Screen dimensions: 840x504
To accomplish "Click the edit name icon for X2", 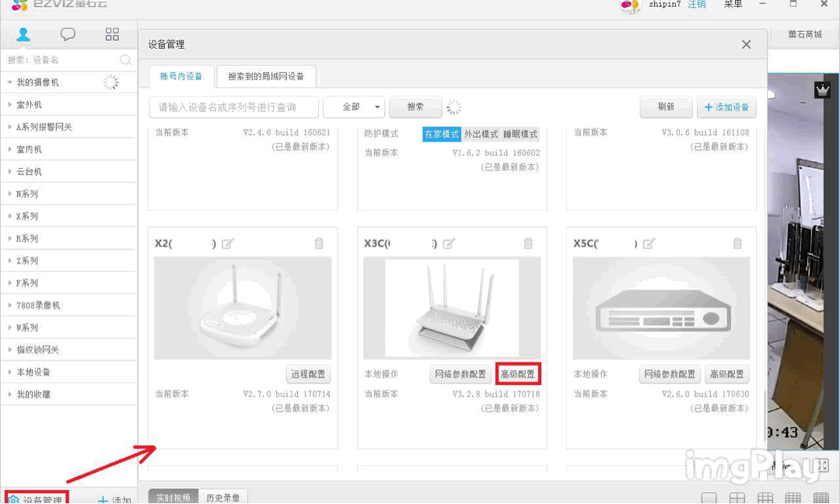I will click(228, 243).
